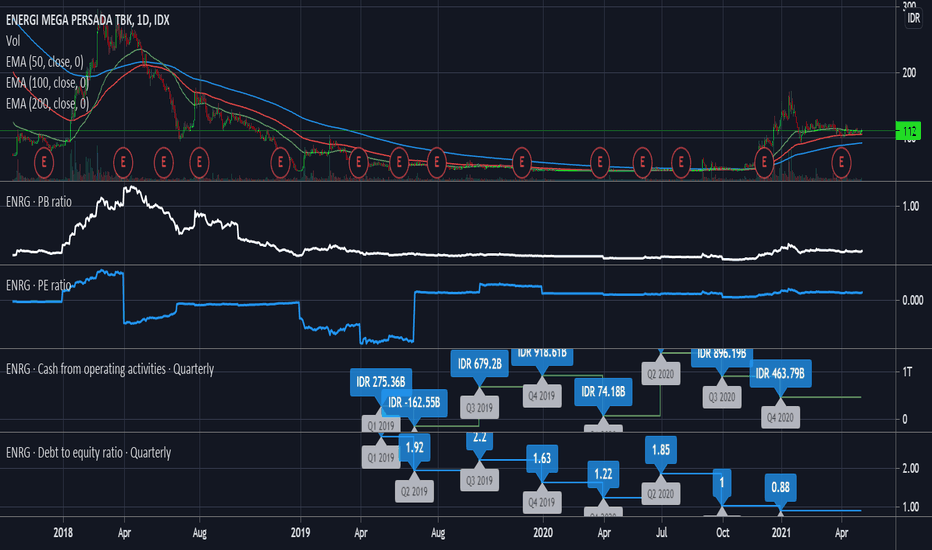Image resolution: width=932 pixels, height=550 pixels.
Task: Click the 200 level on price axis
Action: point(909,73)
